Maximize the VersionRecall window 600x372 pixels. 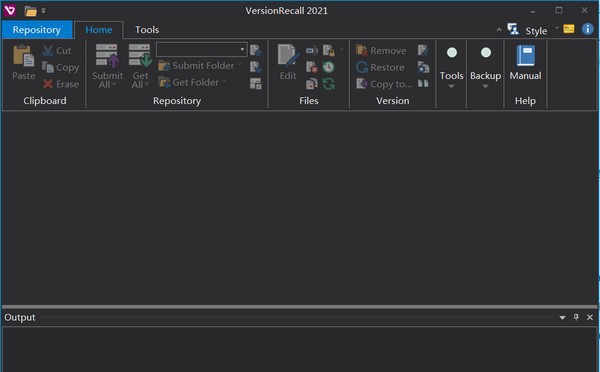(559, 10)
